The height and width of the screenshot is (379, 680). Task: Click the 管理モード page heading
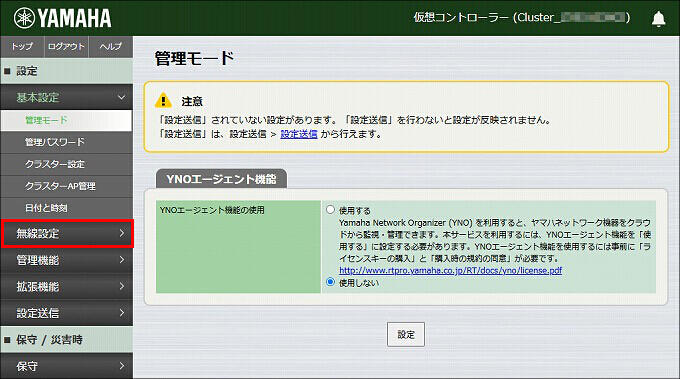point(194,58)
